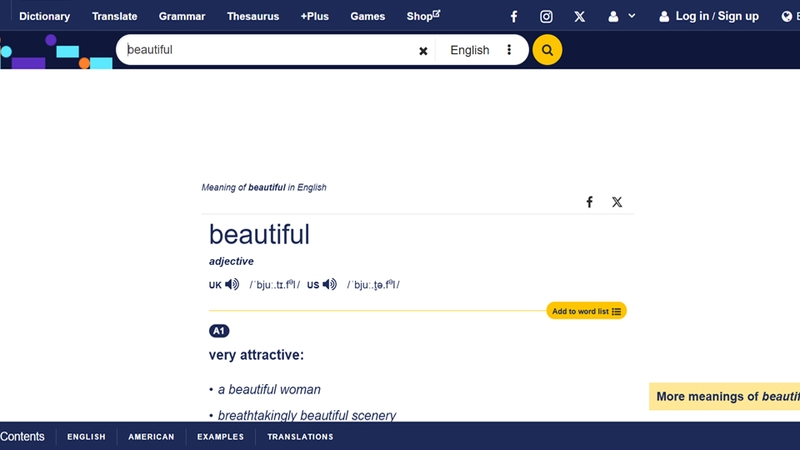Open the Thesaurus menu
The height and width of the screenshot is (450, 800).
(253, 16)
